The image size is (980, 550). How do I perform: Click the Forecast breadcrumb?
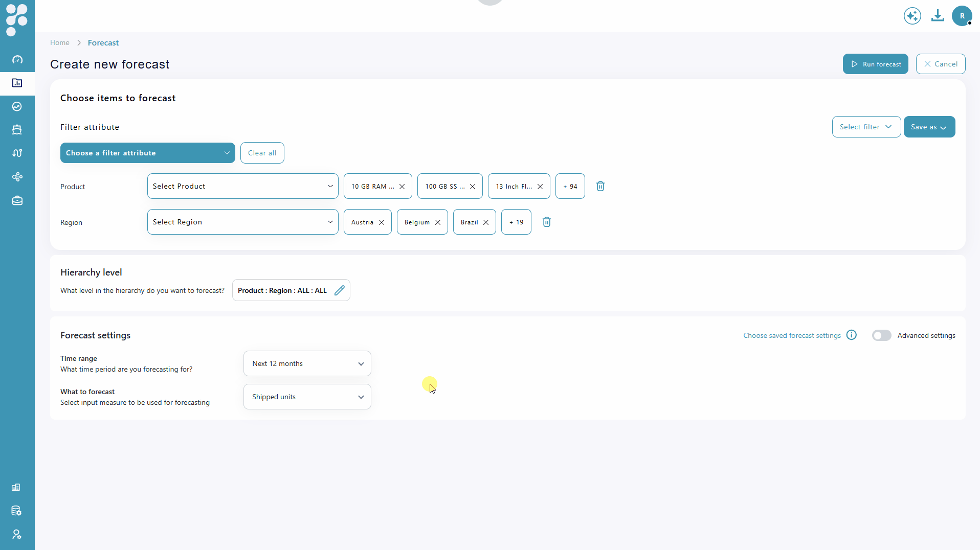point(103,43)
